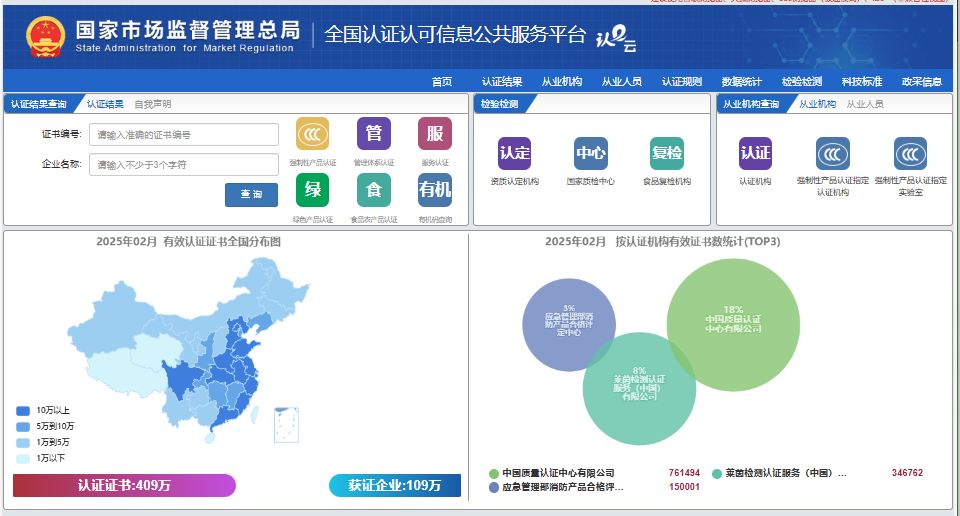
Task: Open the 食品复检机构 icon
Action: coord(667,154)
